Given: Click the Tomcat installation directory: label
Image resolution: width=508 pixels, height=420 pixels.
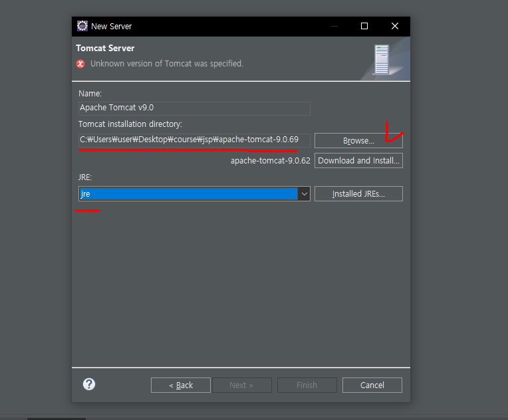Looking at the screenshot, I should [x=130, y=124].
